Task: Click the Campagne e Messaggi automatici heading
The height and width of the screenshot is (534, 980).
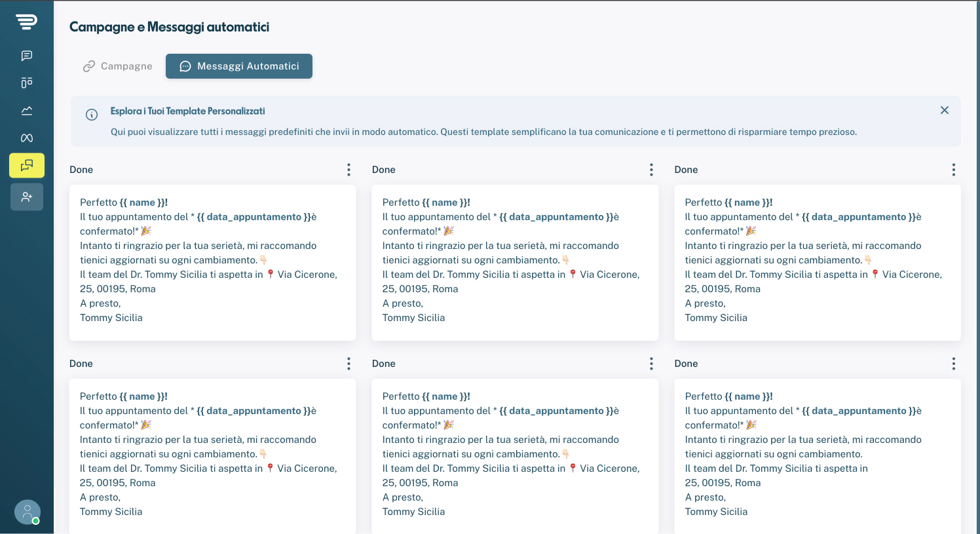Action: pos(170,27)
